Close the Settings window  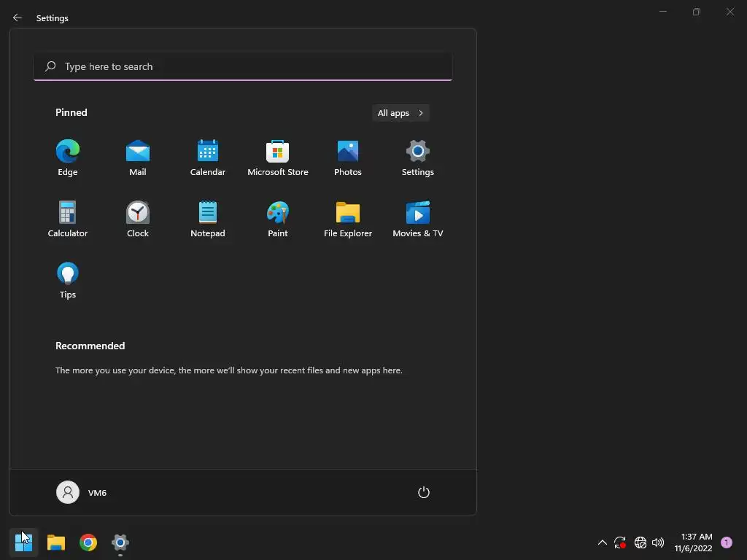pos(729,12)
